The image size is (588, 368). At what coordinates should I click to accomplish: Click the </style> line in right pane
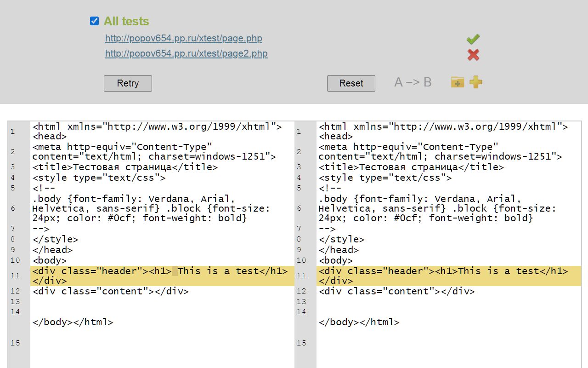click(341, 239)
